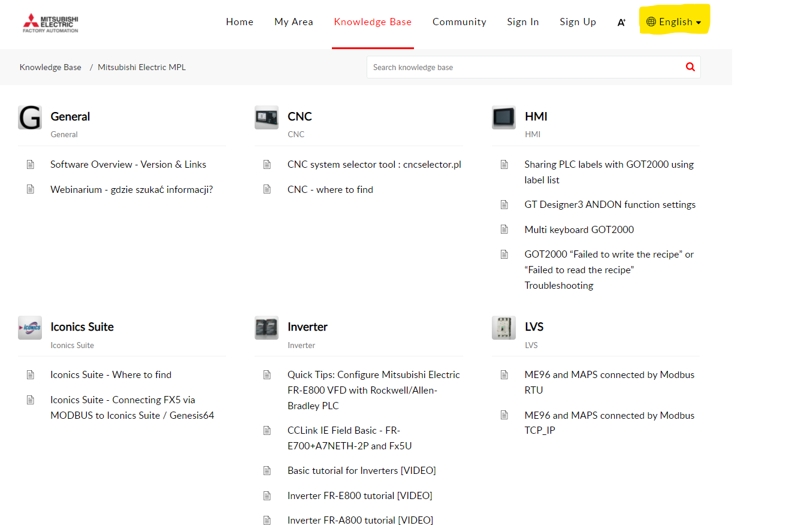Click the Inverter category icon
Image resolution: width=786 pixels, height=532 pixels.
(x=267, y=328)
